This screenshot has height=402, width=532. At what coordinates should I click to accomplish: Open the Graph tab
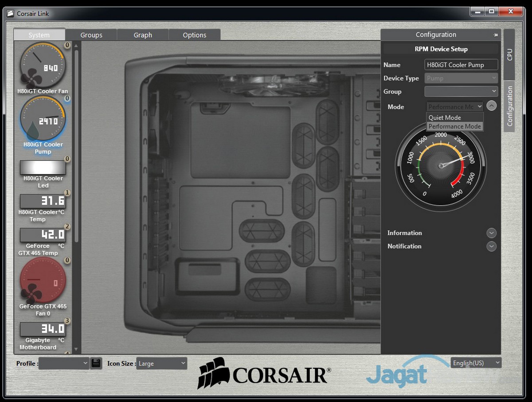[143, 35]
